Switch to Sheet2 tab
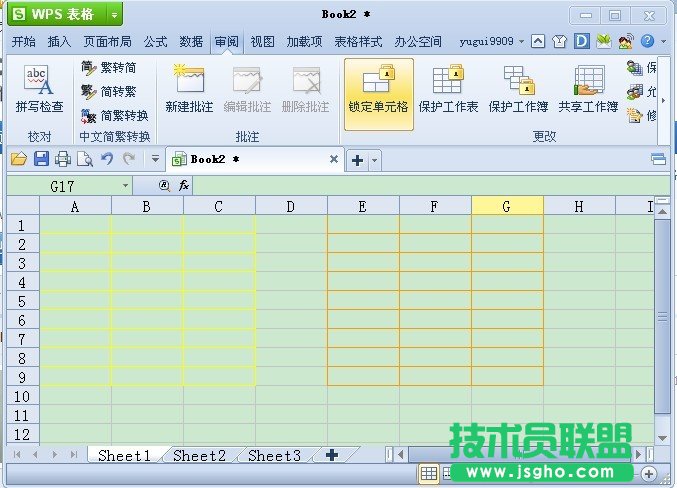The width and height of the screenshot is (677, 488). pos(199,456)
